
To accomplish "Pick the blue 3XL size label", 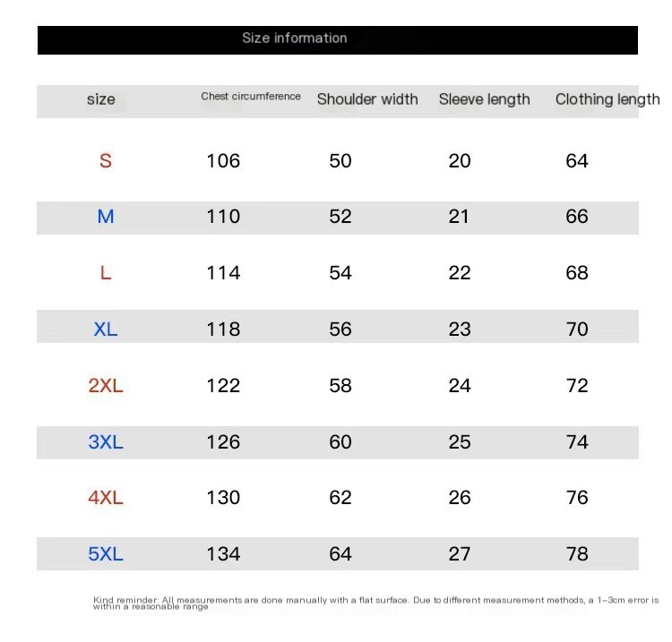I will [x=106, y=442].
